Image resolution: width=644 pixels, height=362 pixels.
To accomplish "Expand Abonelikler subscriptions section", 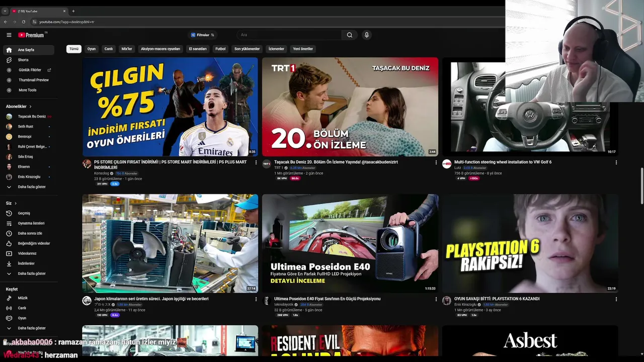I will pyautogui.click(x=19, y=107).
